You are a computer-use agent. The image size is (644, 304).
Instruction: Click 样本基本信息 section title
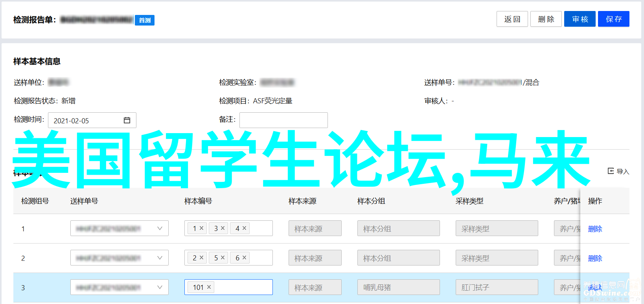pyautogui.click(x=37, y=61)
